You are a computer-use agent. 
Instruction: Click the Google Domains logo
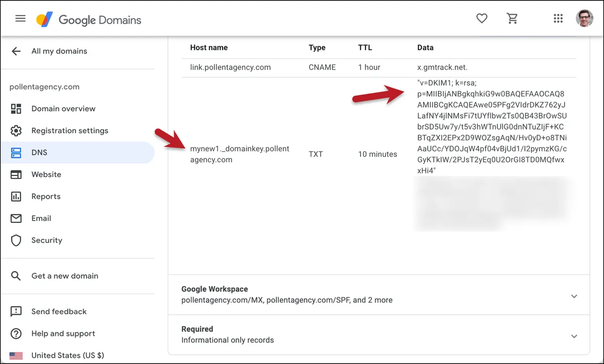(89, 20)
